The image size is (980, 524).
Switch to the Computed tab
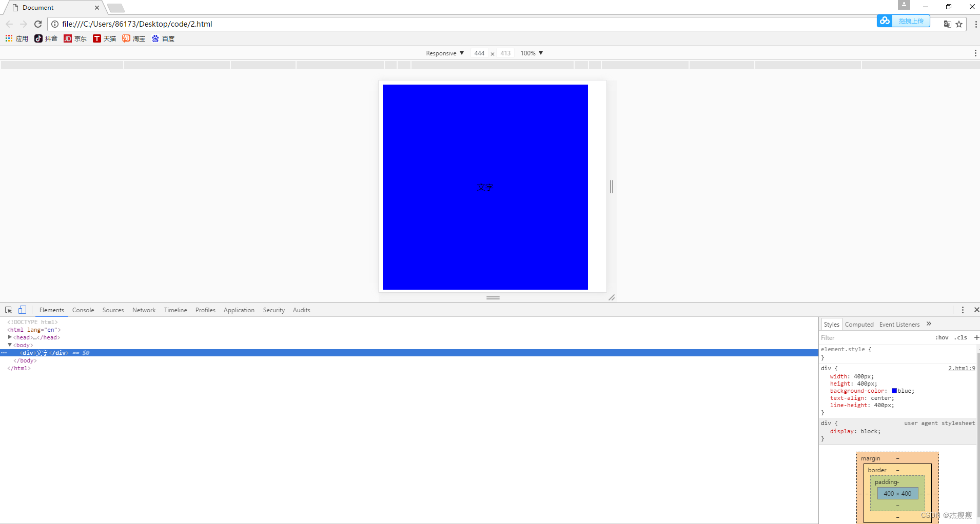pyautogui.click(x=859, y=324)
